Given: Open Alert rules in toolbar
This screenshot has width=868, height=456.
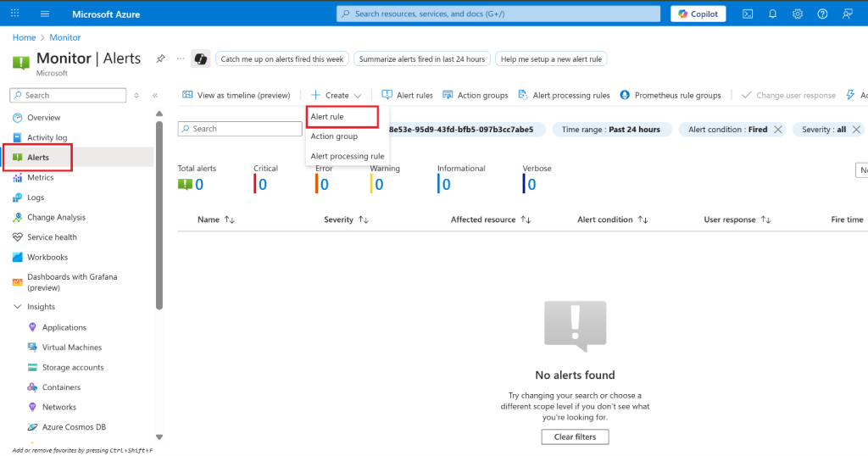Looking at the screenshot, I should 408,95.
